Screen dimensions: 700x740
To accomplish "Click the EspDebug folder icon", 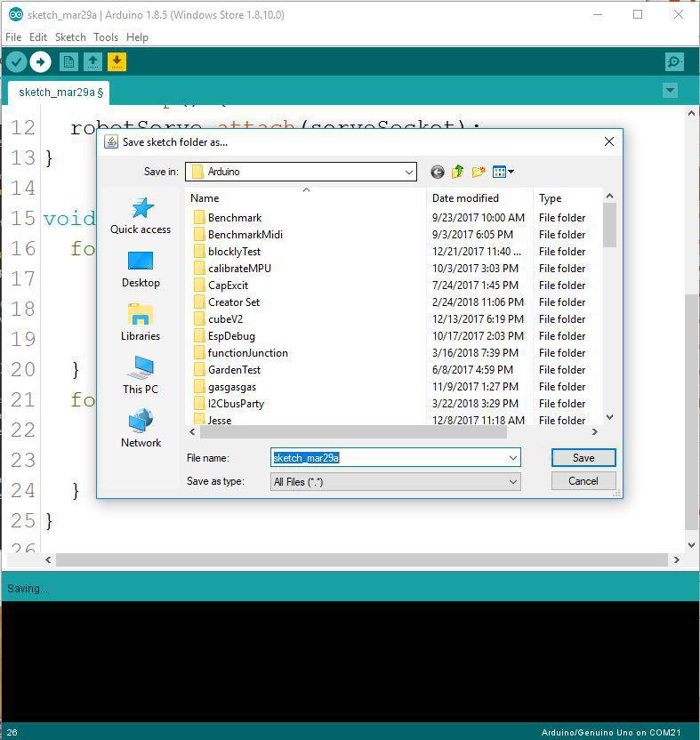I will point(199,336).
